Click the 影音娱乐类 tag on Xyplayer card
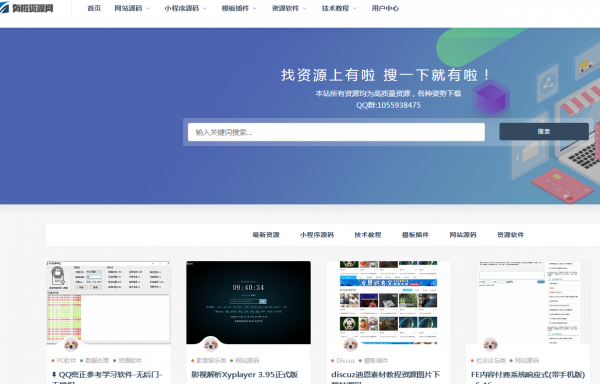 [211, 360]
